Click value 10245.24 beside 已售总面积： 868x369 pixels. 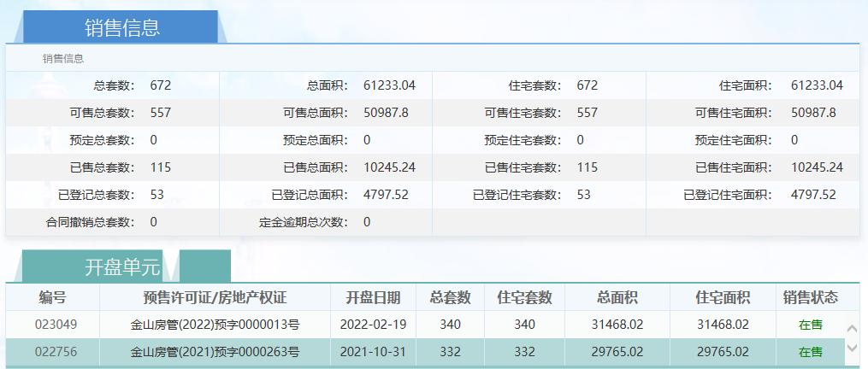(389, 167)
